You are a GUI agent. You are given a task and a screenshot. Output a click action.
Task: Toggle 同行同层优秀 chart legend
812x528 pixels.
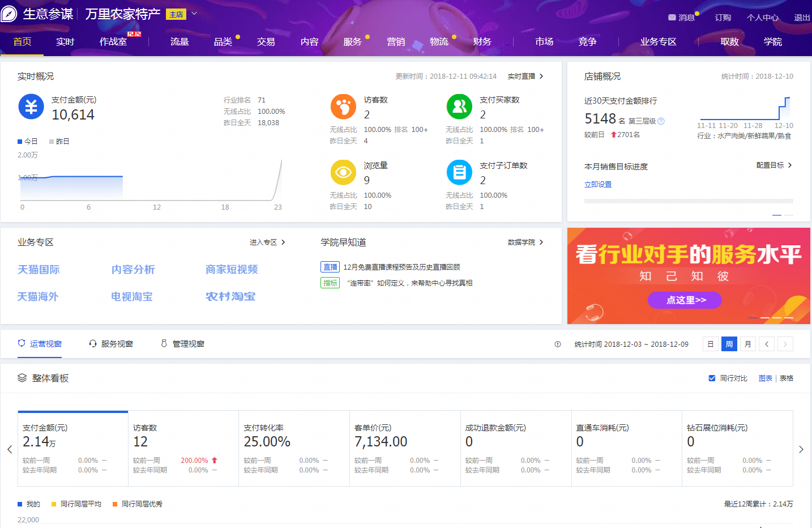tap(138, 504)
